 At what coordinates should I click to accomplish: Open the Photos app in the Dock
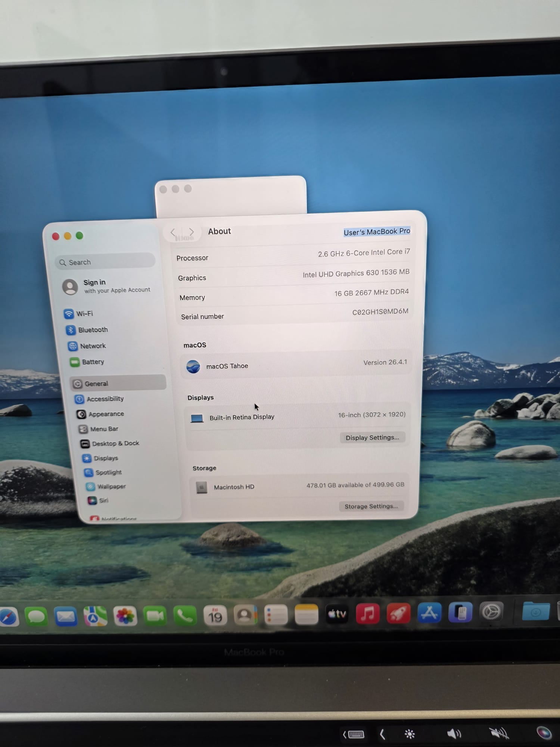coord(125,616)
